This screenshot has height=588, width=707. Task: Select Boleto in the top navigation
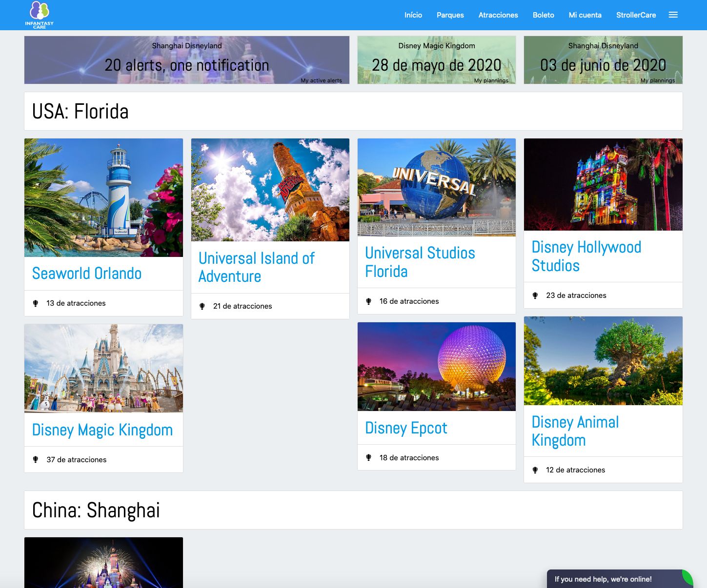pyautogui.click(x=543, y=15)
